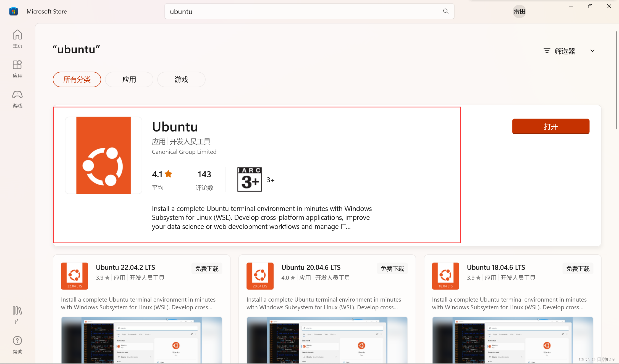Click the 4.0 rating of Ubuntu 20.04.6 LTS
Viewport: 619px width, 364px height.
point(288,278)
